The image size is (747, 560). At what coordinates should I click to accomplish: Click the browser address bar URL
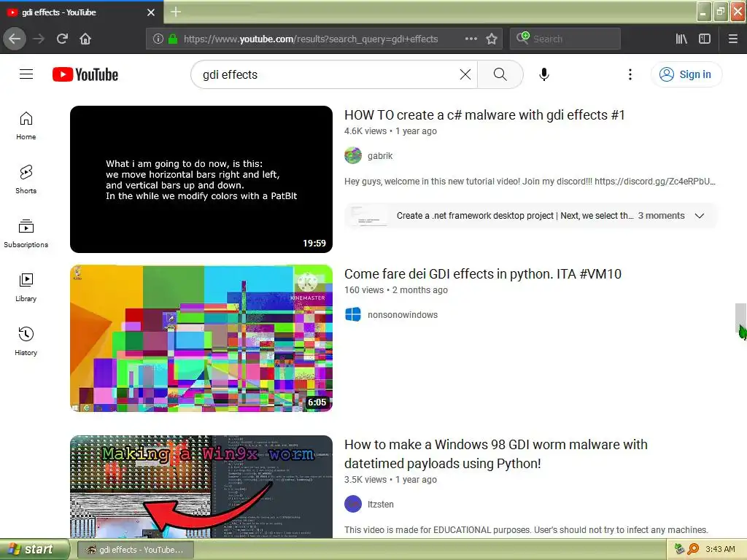click(x=311, y=39)
